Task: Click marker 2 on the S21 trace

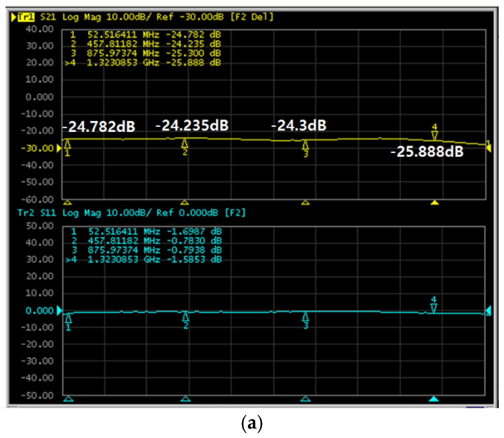Action: 185,143
